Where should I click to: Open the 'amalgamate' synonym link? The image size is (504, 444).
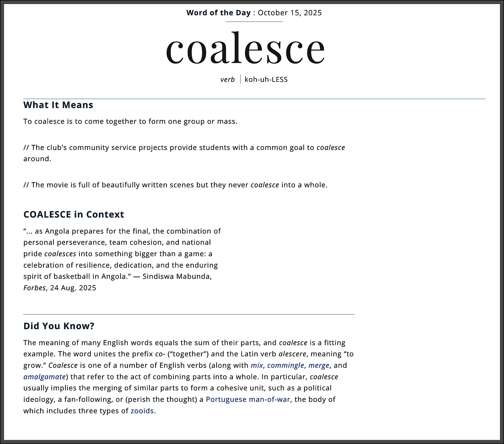point(45,377)
